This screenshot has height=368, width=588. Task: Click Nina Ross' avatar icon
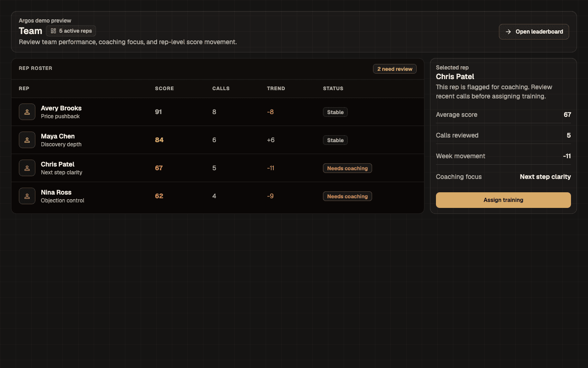coord(27,196)
